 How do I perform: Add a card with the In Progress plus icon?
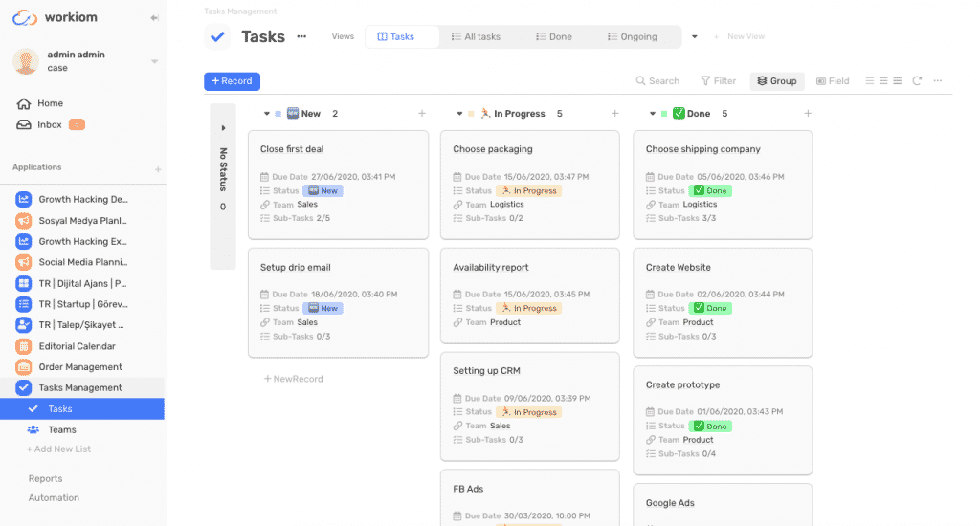tap(614, 114)
